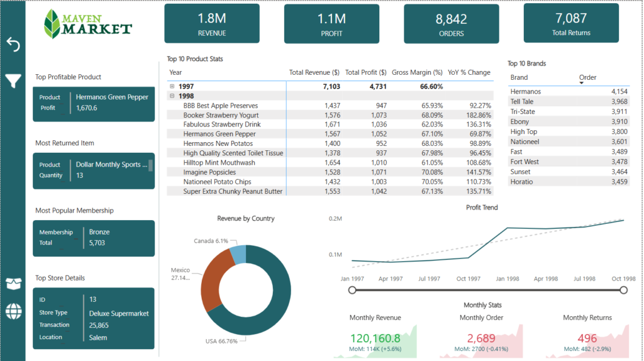Select the Nationeel brand row
This screenshot has height=361, width=644.
click(569, 142)
